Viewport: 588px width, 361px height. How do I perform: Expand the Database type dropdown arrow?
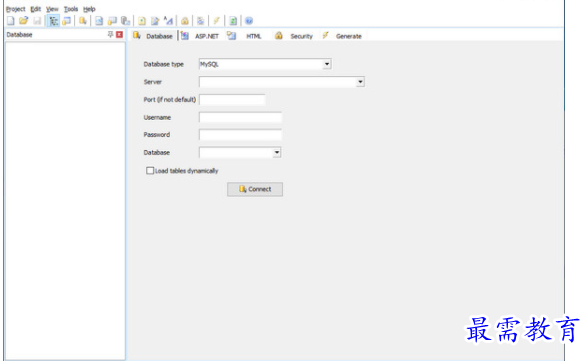327,64
